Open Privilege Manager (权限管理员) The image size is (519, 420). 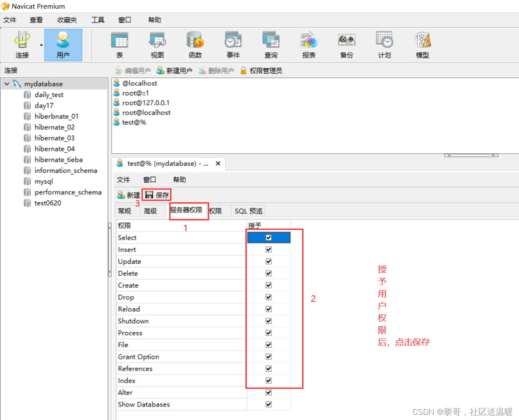(x=261, y=71)
